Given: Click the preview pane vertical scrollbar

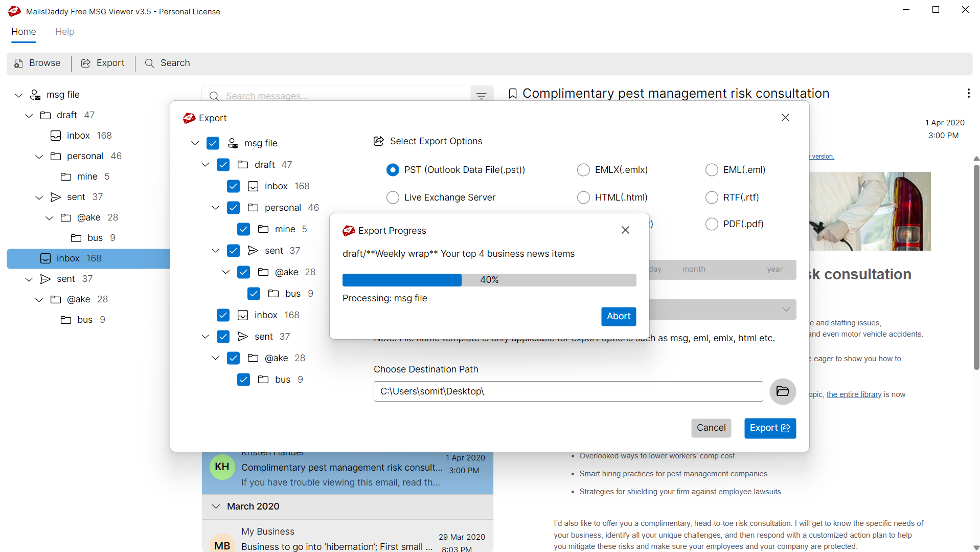Looking at the screenshot, I should point(976,267).
